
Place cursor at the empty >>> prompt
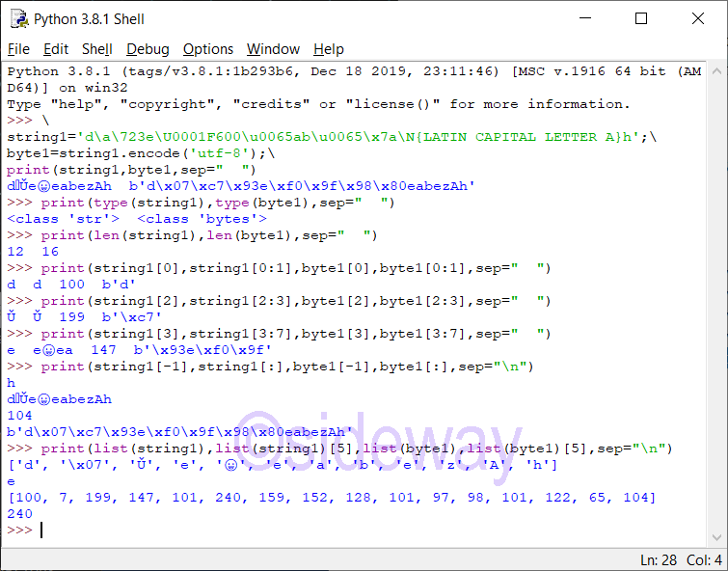[x=41, y=530]
